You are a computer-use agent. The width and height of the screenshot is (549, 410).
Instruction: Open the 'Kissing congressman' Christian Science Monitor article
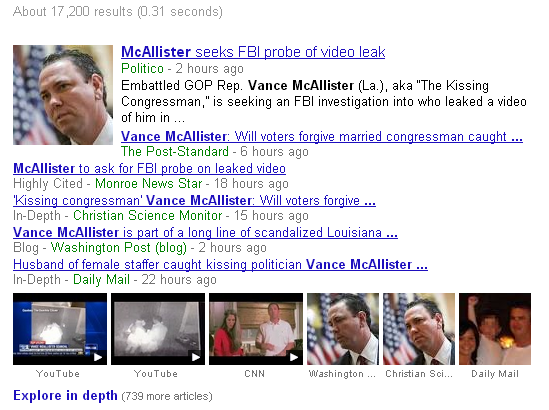(x=194, y=201)
